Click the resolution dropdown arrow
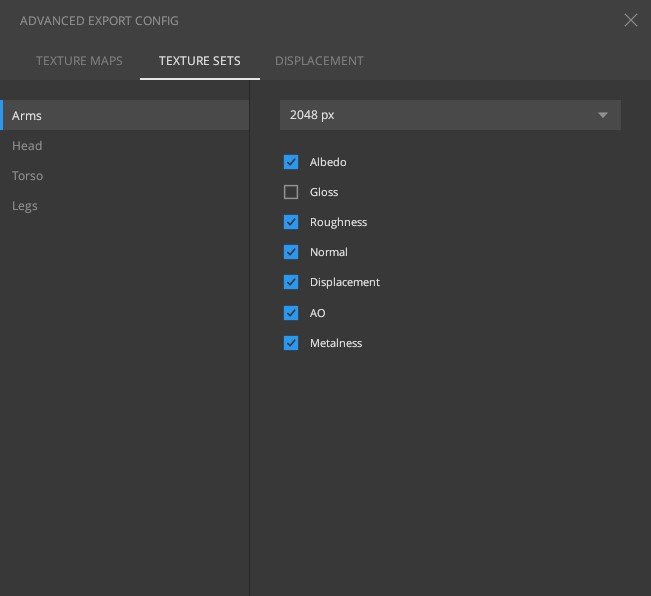The height and width of the screenshot is (596, 651). (603, 115)
